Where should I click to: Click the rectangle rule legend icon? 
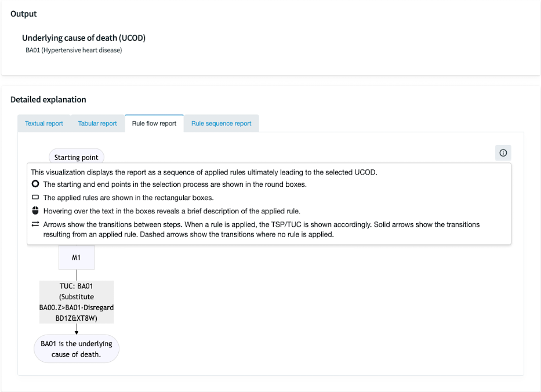[x=35, y=197]
